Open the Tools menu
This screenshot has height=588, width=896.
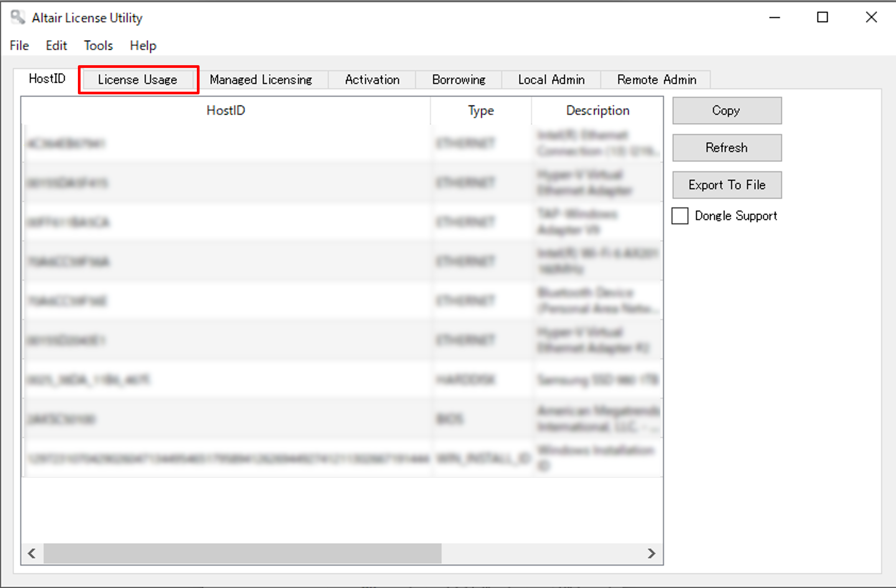[98, 46]
